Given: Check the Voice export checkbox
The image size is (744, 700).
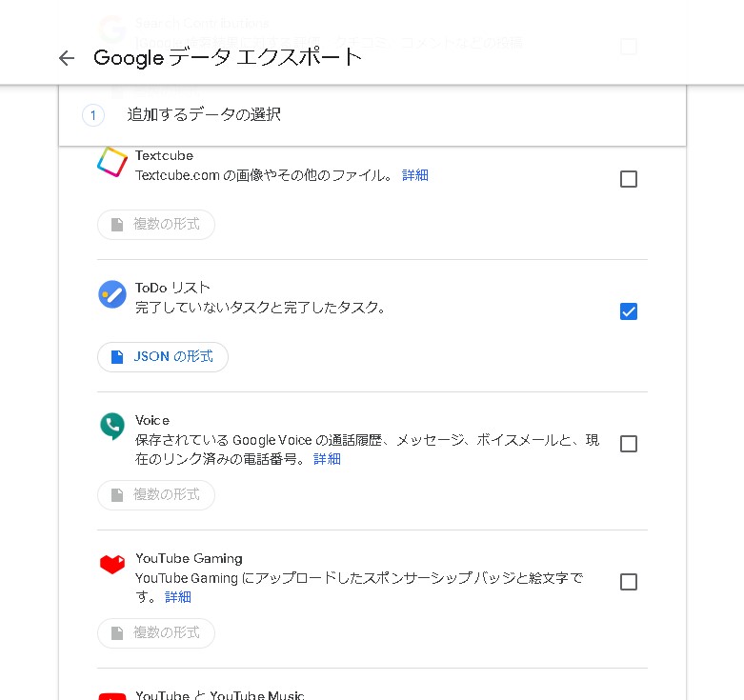Looking at the screenshot, I should tap(629, 444).
